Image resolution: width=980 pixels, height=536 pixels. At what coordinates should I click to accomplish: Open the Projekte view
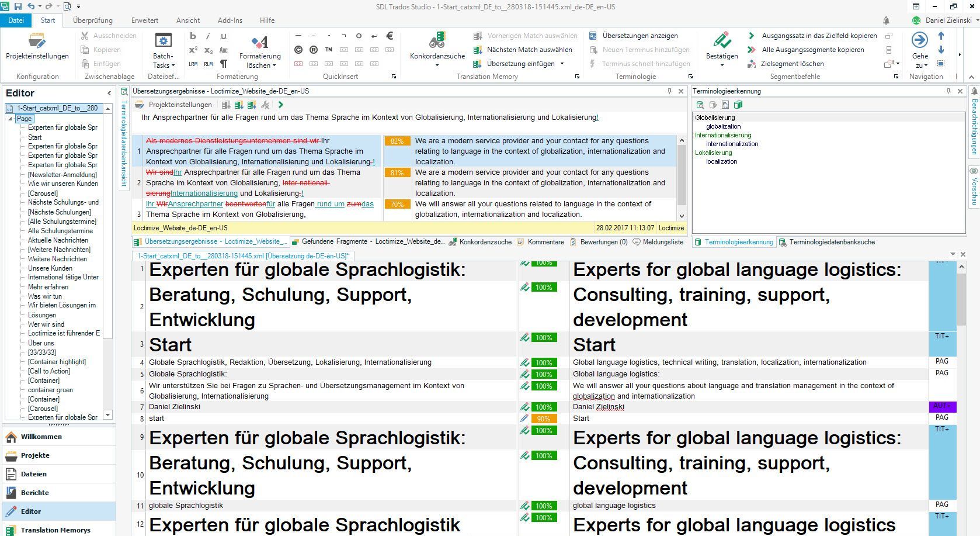58,455
